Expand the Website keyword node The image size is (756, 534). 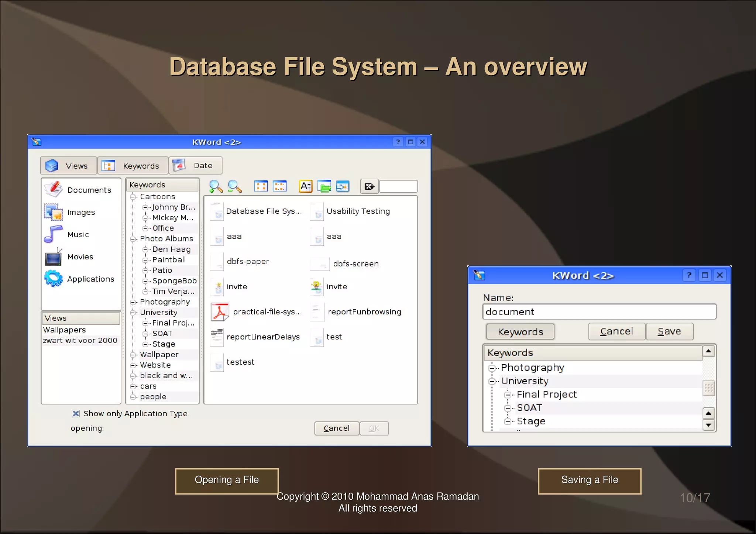click(133, 365)
